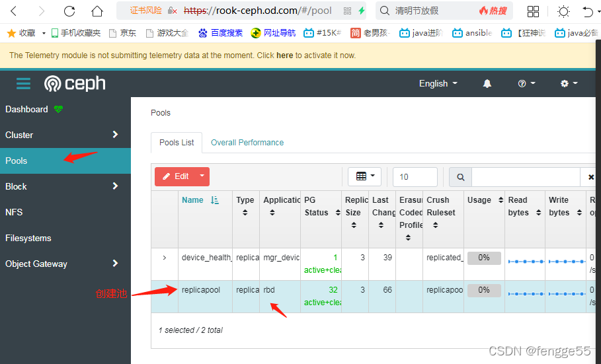Click the QR code icon in address bar
This screenshot has width=601, height=364.
(347, 11)
